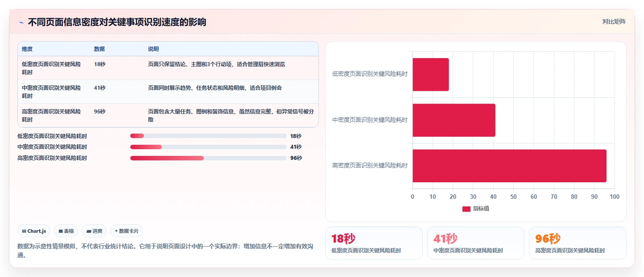Click the 中密度 progress bar showing 41秒

pos(208,147)
